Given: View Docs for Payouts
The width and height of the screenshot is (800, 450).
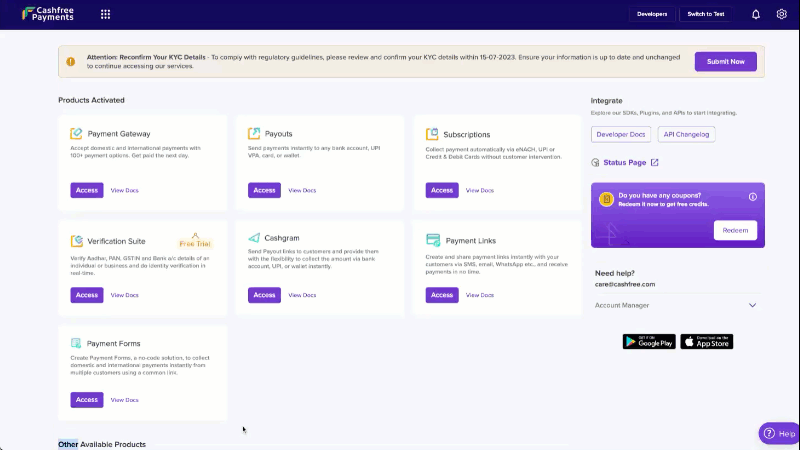Looking at the screenshot, I should click(x=302, y=190).
